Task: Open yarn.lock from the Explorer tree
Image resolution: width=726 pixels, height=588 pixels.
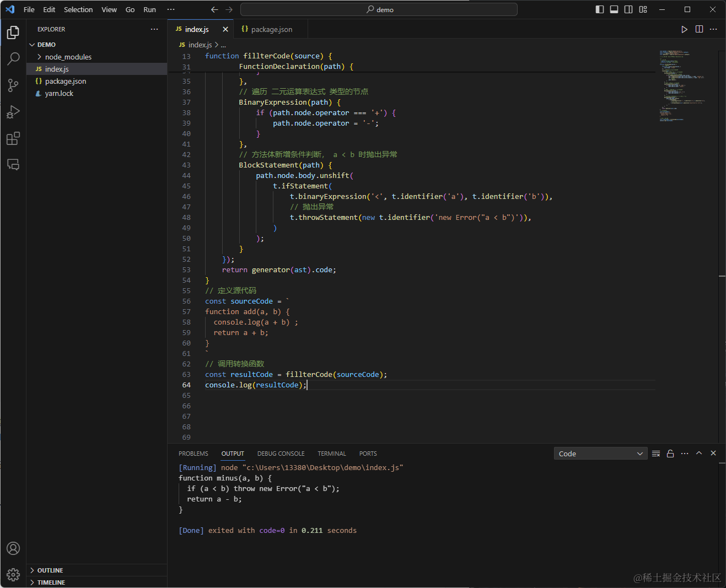Action: [x=96, y=93]
